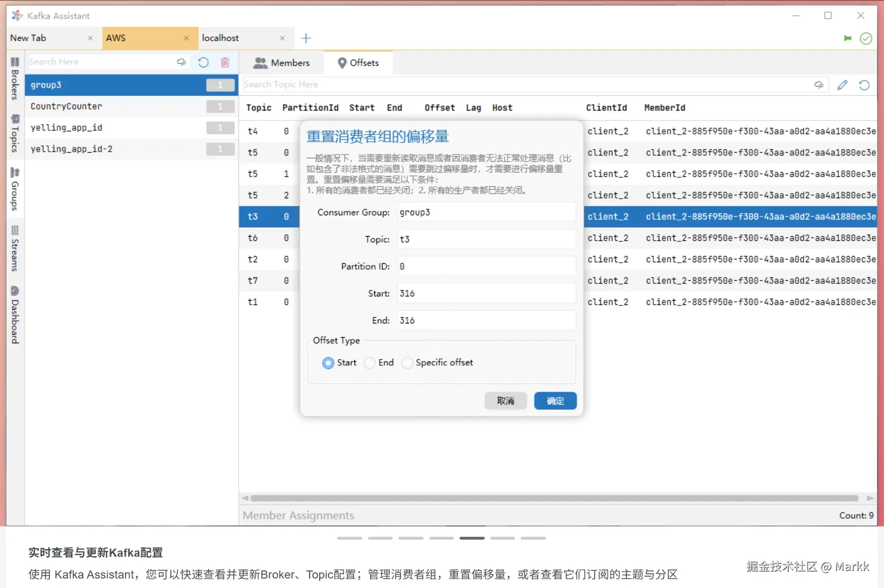The image size is (884, 588).
Task: Select the yelling_app_id consumer group
Action: (x=131, y=128)
